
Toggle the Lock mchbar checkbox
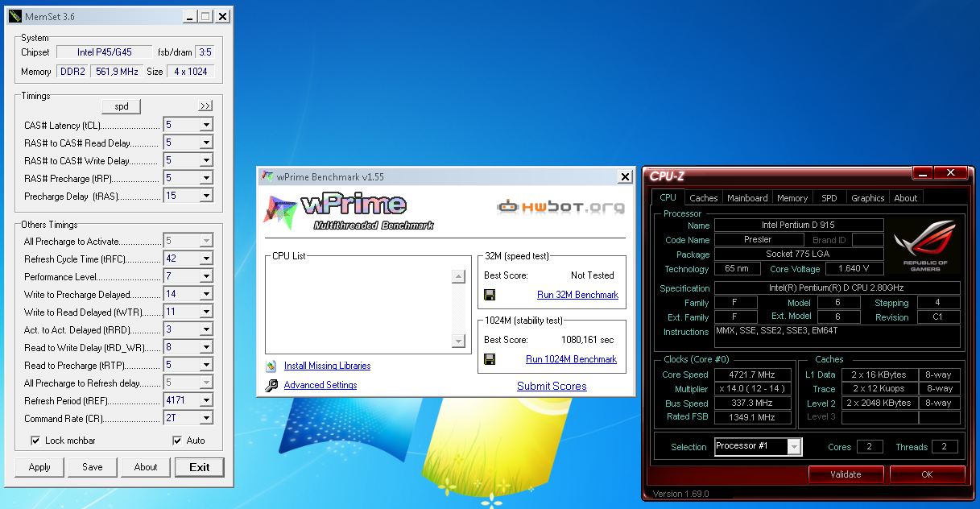pos(35,441)
